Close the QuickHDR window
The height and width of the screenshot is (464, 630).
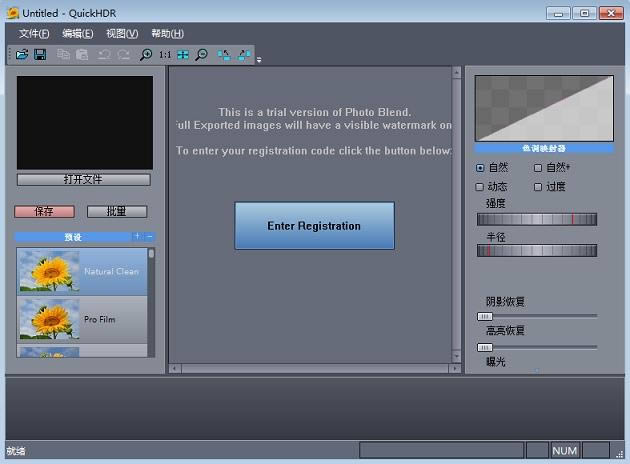(x=611, y=13)
